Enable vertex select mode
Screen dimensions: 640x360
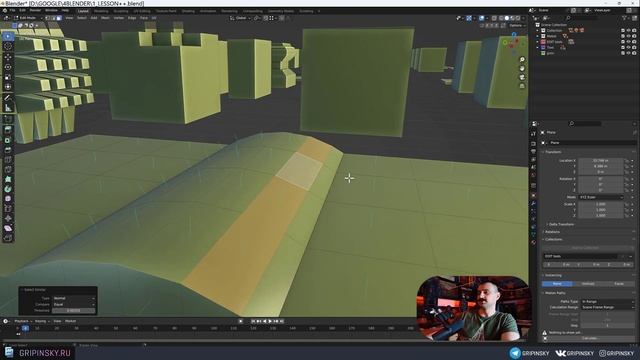pos(49,18)
